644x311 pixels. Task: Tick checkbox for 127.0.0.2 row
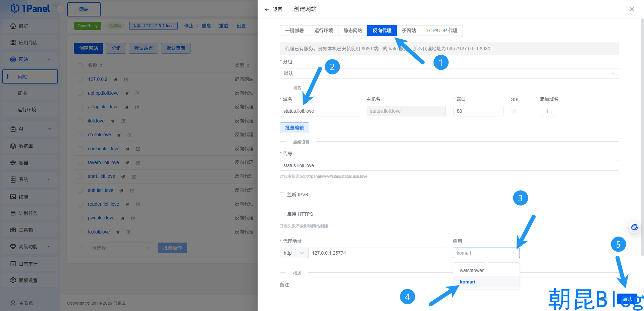point(80,79)
